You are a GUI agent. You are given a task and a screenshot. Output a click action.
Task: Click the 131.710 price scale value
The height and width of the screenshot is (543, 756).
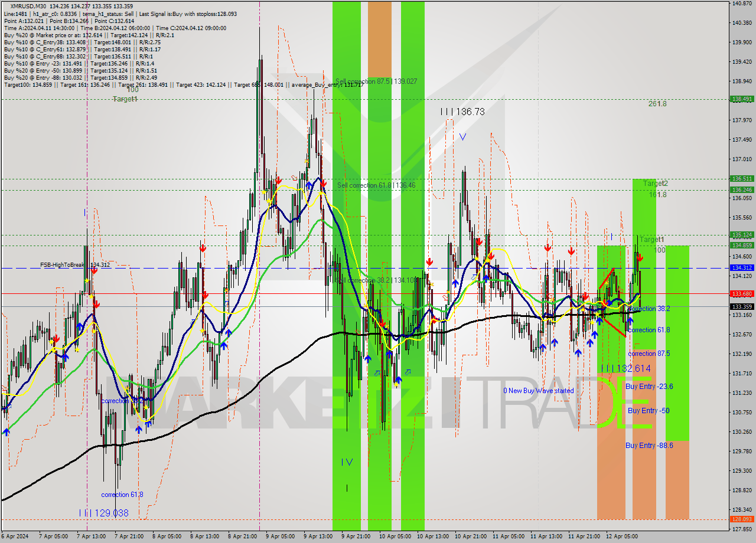pyautogui.click(x=742, y=373)
